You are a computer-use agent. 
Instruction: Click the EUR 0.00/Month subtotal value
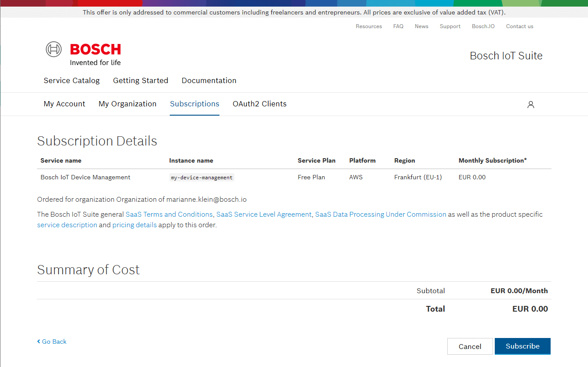click(x=519, y=291)
